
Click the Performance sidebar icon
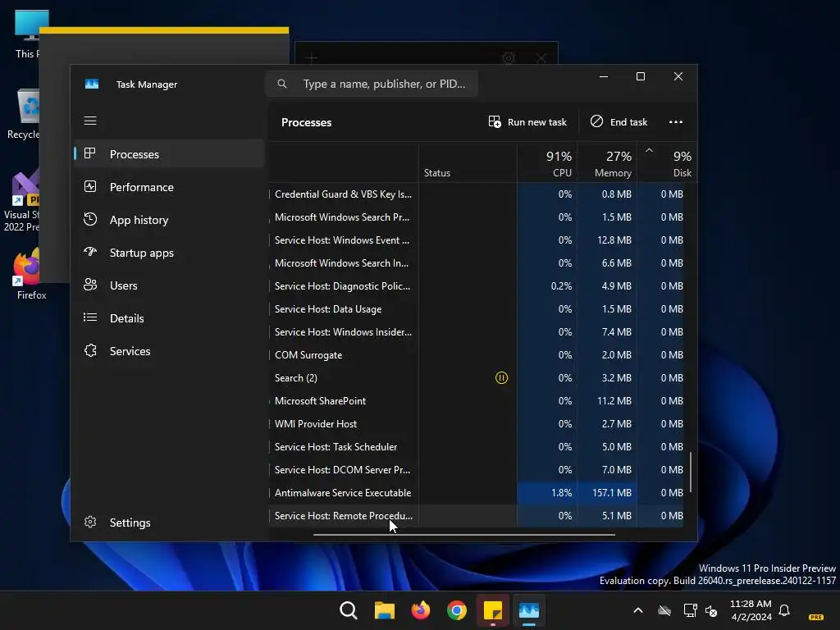click(90, 186)
